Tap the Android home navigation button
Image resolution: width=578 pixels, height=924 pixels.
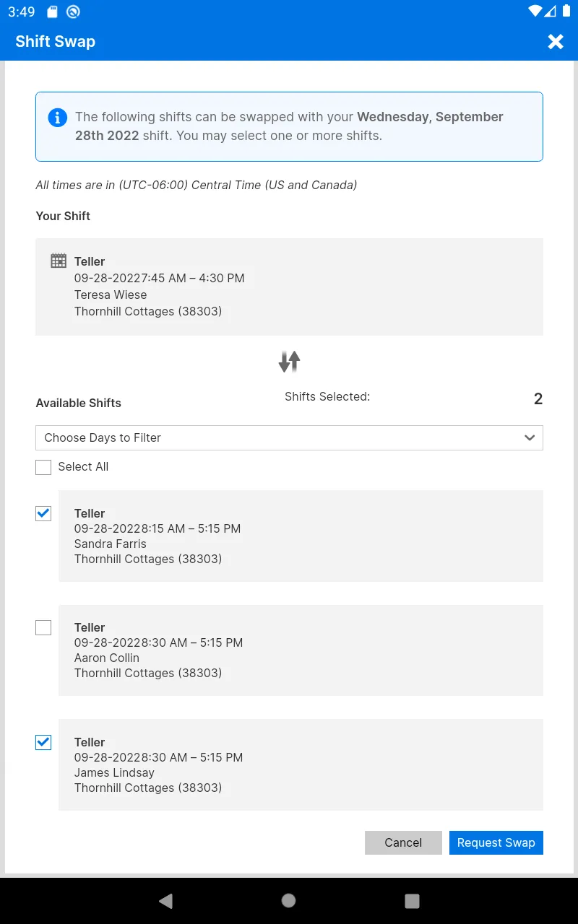(x=288, y=900)
